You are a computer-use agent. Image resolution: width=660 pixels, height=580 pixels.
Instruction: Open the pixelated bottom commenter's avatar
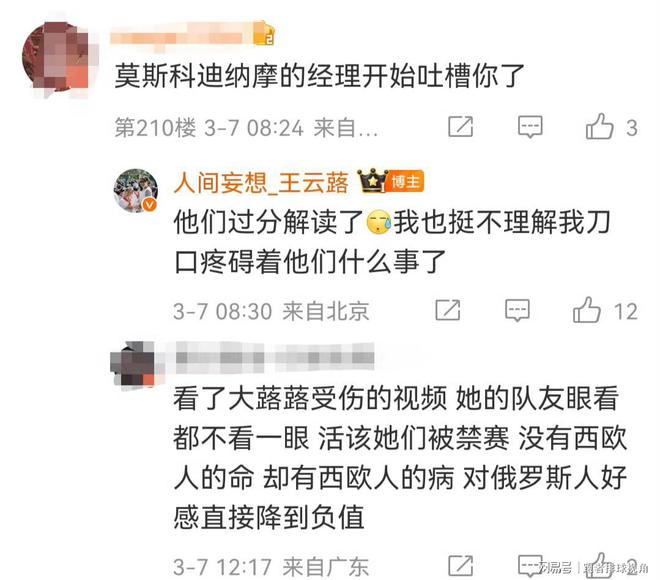coord(133,364)
